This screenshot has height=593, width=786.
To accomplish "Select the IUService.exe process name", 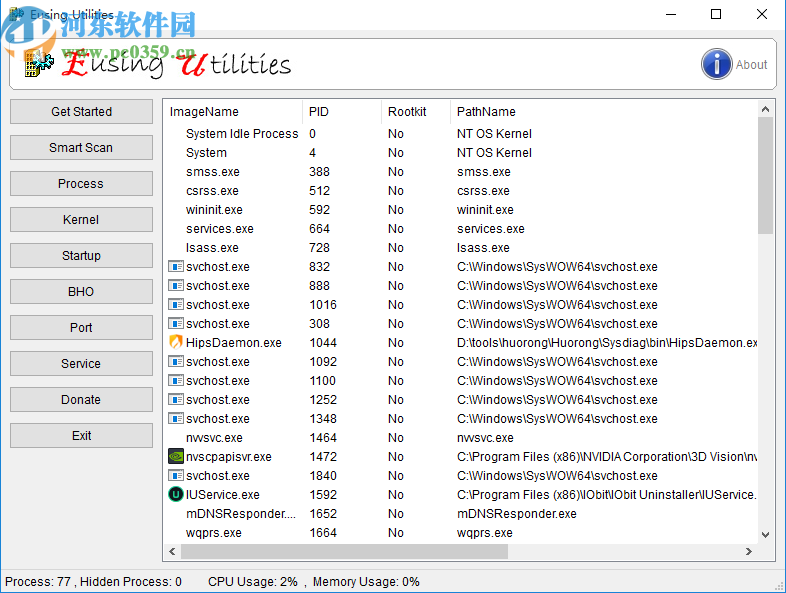I will tap(223, 495).
